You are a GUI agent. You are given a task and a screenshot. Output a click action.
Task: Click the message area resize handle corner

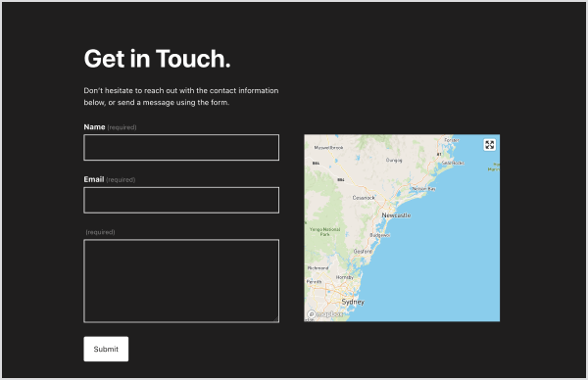coord(276,319)
